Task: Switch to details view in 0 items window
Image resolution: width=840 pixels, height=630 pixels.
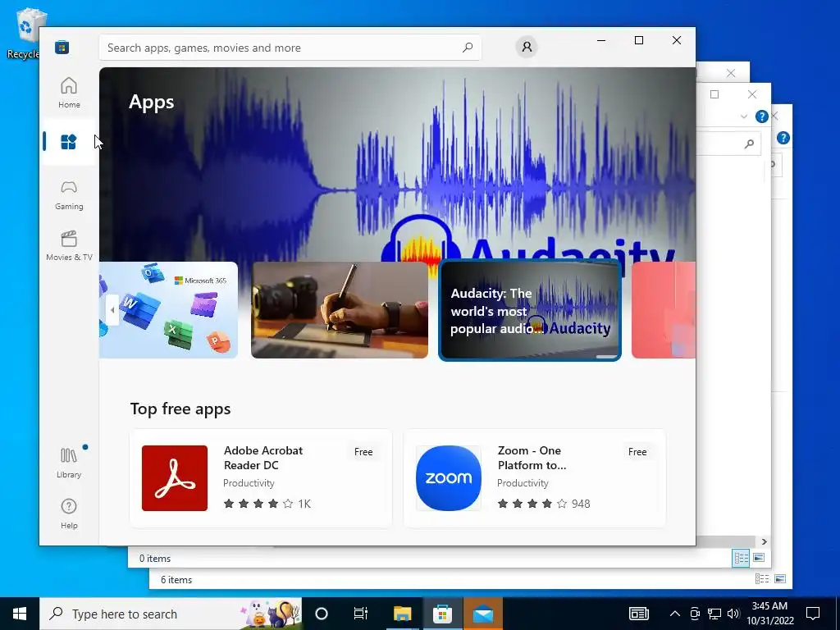Action: (742, 558)
